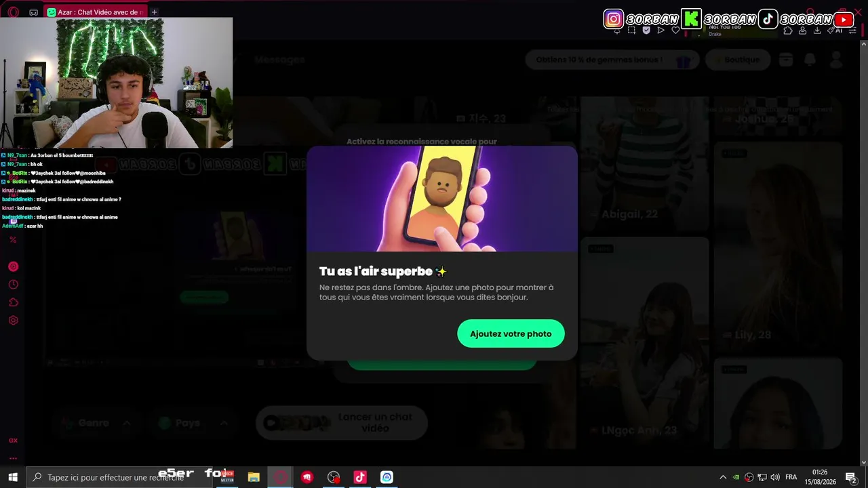The width and height of the screenshot is (868, 488).
Task: Open the Easy Setup sliders icon
Action: point(852,30)
